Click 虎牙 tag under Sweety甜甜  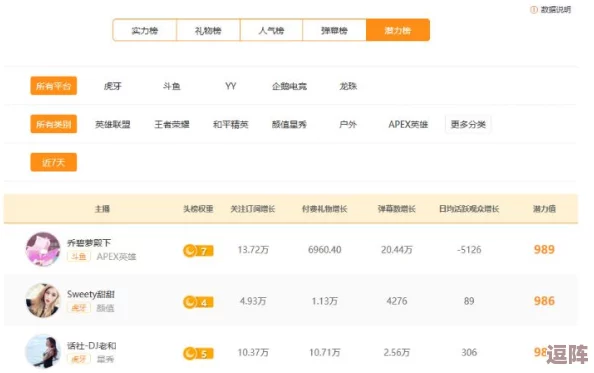click(79, 308)
